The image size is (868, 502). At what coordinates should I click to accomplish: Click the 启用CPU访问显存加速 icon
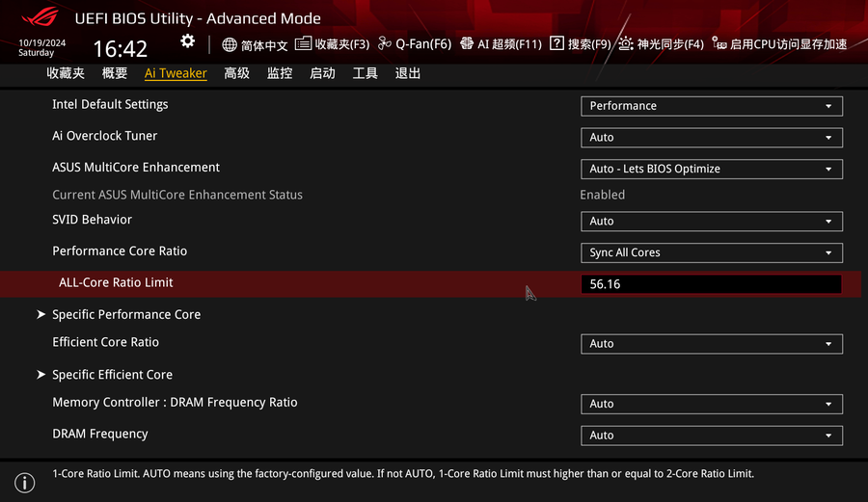coord(719,43)
